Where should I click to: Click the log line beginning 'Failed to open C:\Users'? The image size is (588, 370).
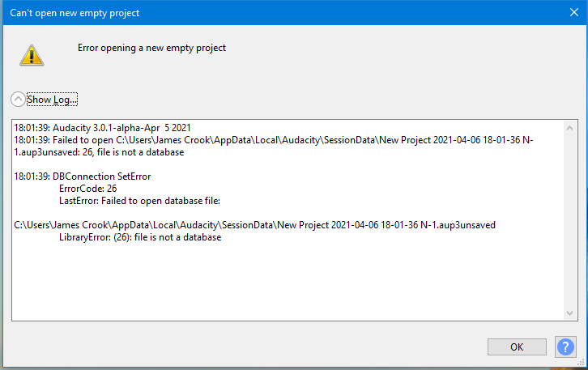pyautogui.click(x=274, y=146)
